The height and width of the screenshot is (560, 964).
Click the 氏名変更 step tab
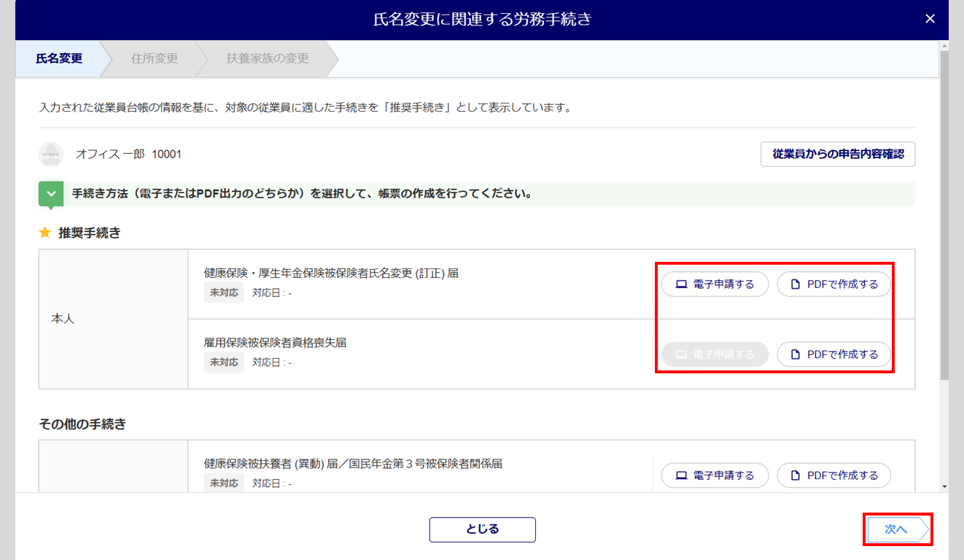pyautogui.click(x=59, y=58)
